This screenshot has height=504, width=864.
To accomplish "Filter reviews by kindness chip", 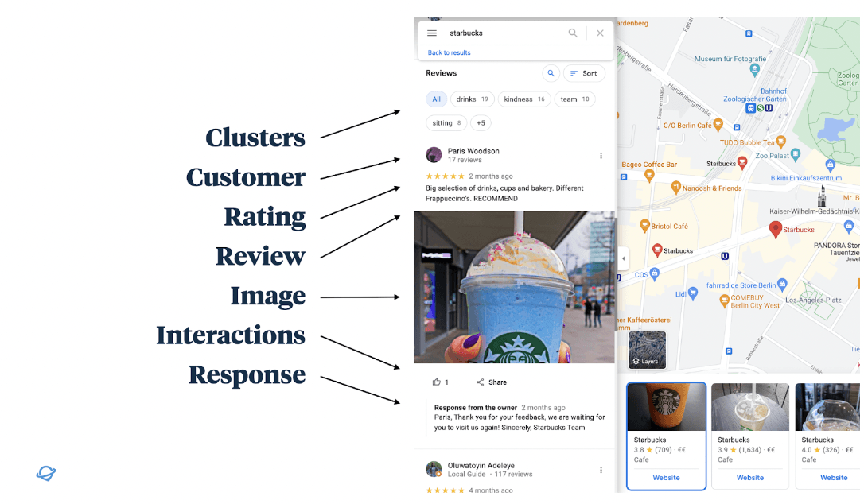I will point(524,99).
